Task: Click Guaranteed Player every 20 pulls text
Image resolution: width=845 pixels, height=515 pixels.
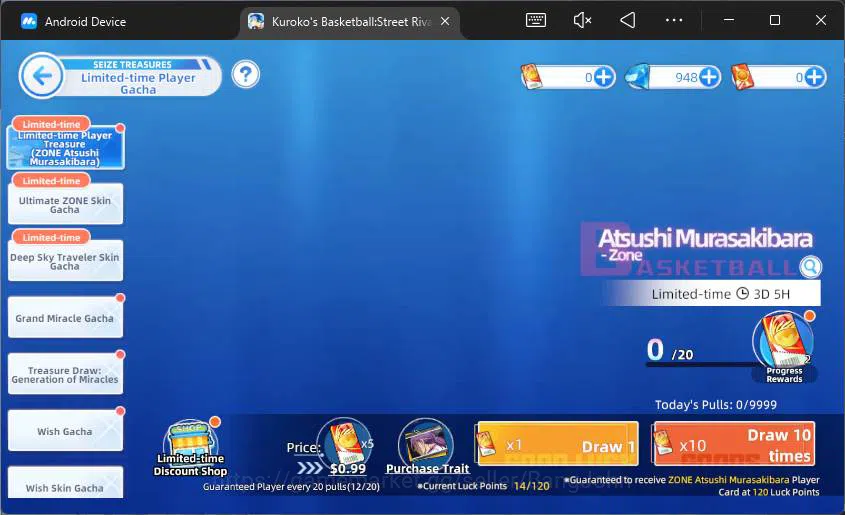Action: [x=291, y=486]
